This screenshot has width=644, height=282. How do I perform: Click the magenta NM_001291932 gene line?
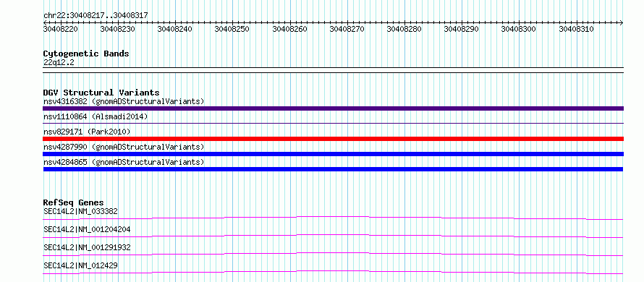click(x=333, y=254)
